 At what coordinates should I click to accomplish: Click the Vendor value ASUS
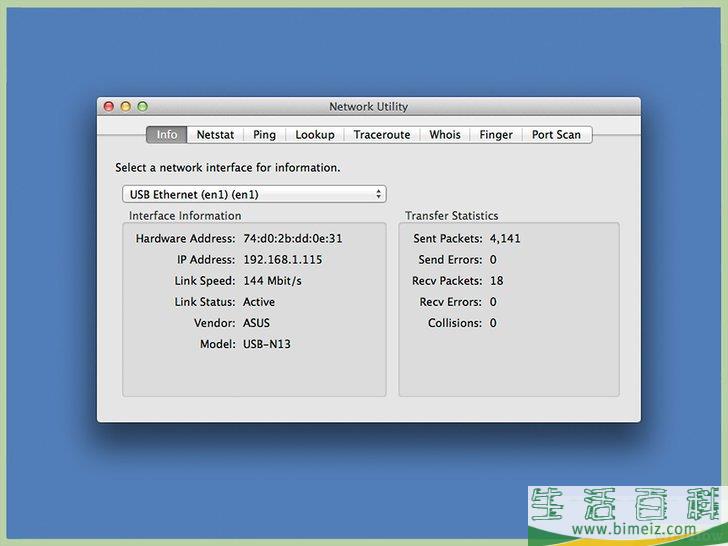pyautogui.click(x=256, y=323)
